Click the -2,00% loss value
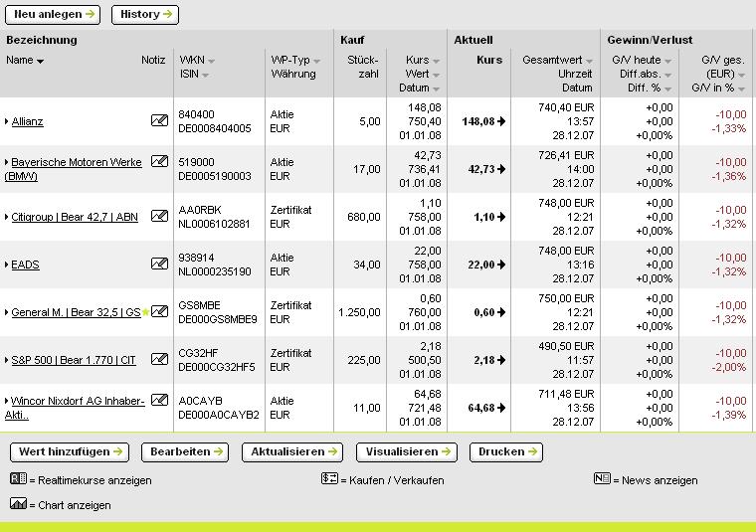The width and height of the screenshot is (756, 532). pos(728,367)
